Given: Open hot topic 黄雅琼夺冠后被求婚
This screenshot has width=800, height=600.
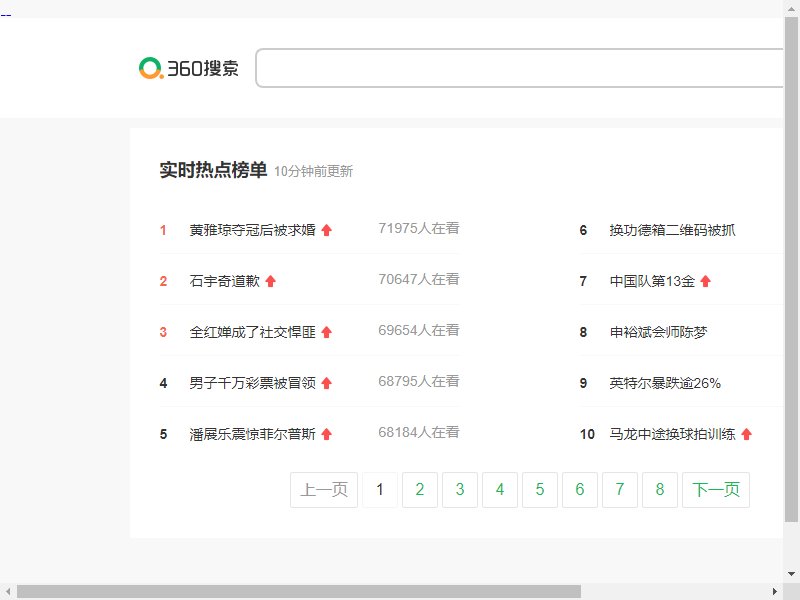Looking at the screenshot, I should 253,230.
